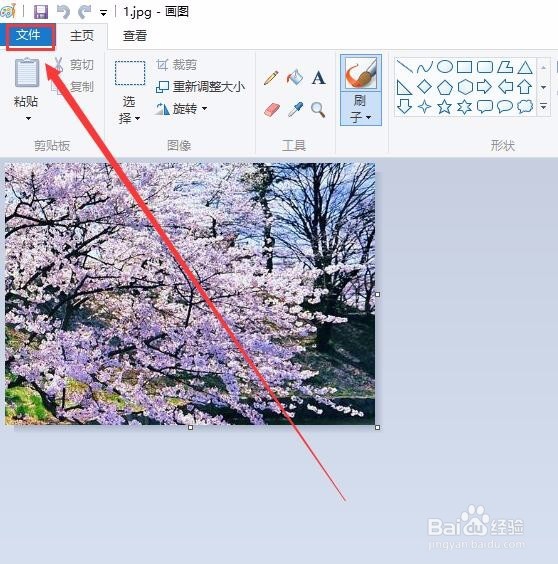
Task: Select the rounded rectangle shape
Action: [485, 67]
